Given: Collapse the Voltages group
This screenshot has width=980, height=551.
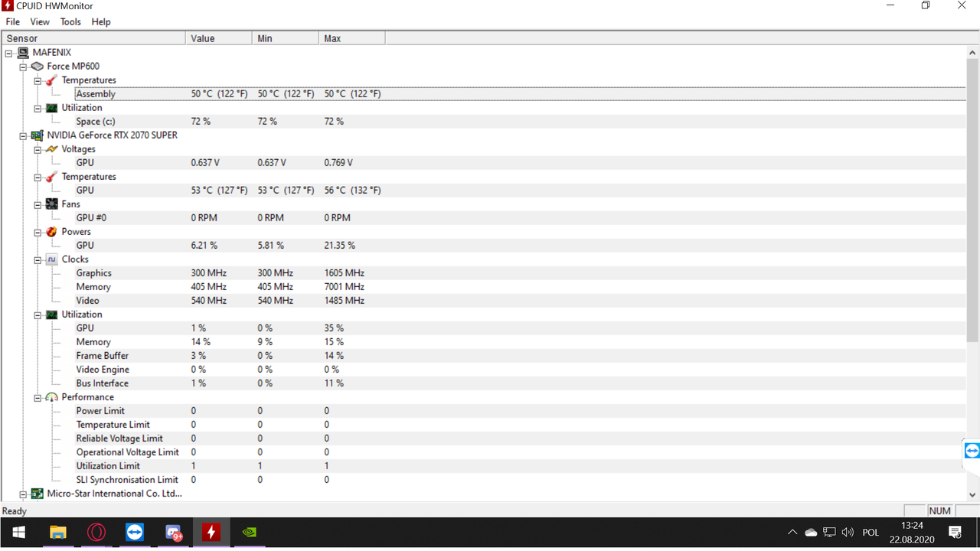Looking at the screenshot, I should point(37,149).
